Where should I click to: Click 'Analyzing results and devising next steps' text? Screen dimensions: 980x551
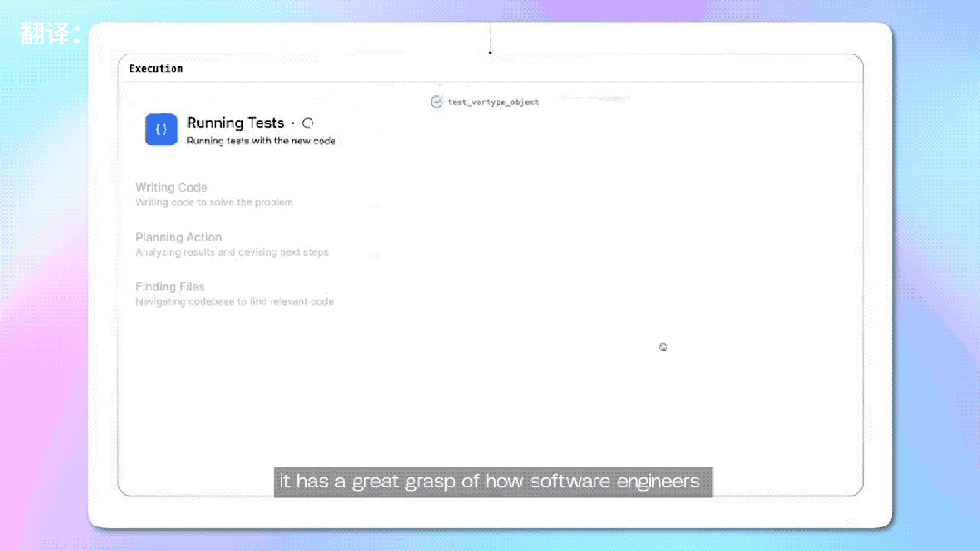[x=232, y=252]
